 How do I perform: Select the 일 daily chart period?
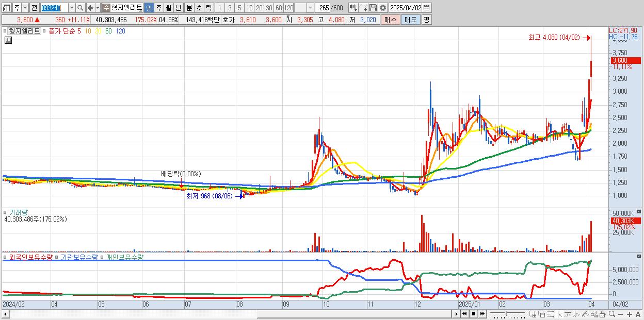pyautogui.click(x=149, y=8)
